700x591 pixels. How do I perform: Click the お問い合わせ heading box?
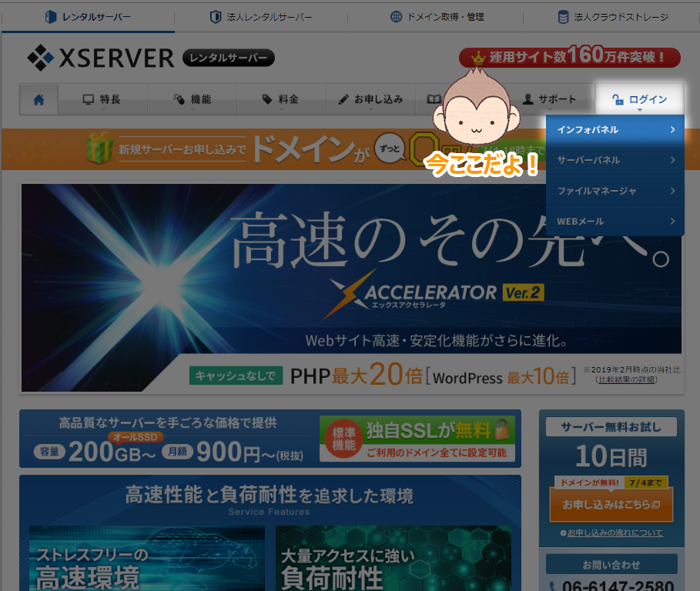tap(611, 565)
